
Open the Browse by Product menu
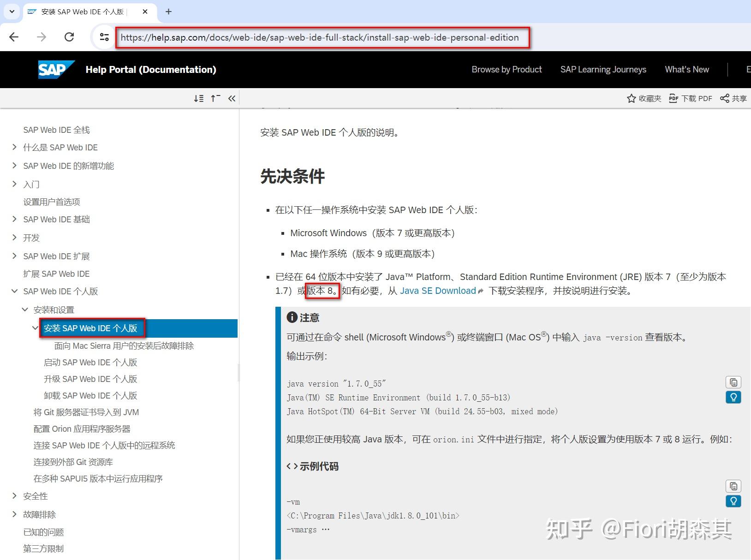click(x=506, y=69)
